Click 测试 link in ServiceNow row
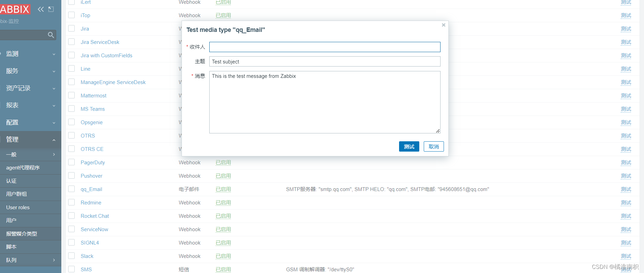 (626, 229)
